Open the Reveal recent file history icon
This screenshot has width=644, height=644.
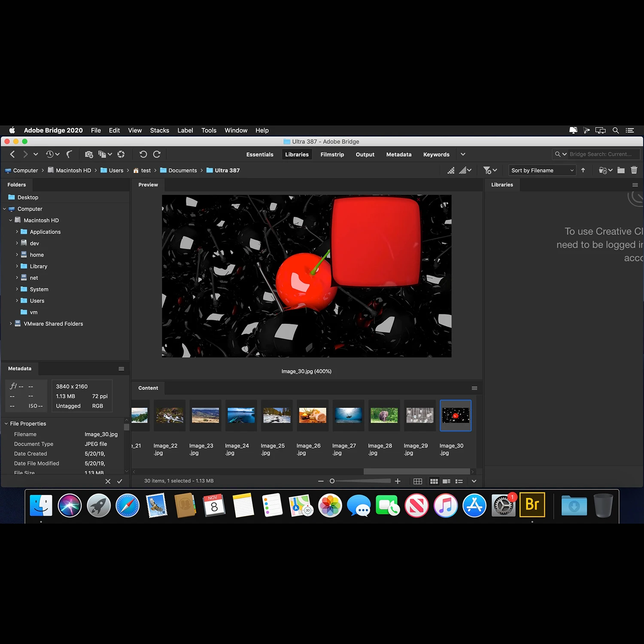[52, 154]
